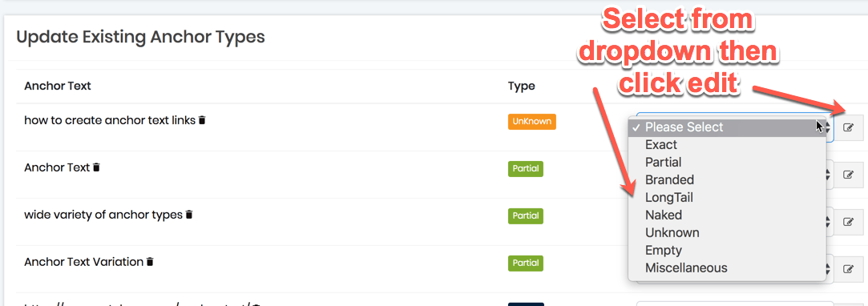This screenshot has width=868, height=306.
Task: Open dropdown stepper in 'Anchor Text Variation' row
Action: [829, 269]
